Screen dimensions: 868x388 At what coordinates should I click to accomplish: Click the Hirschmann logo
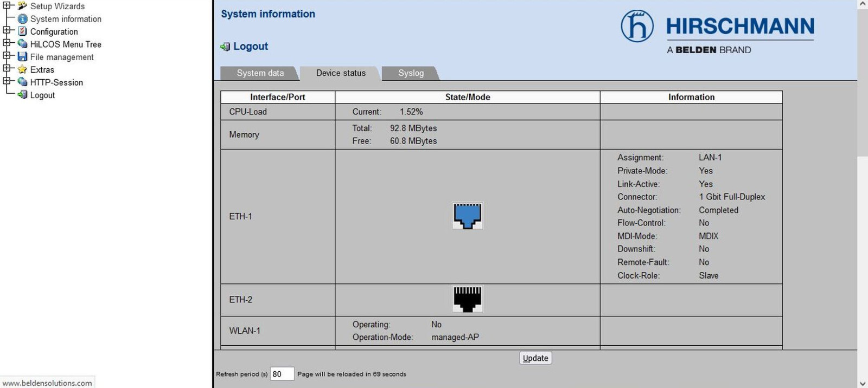717,31
